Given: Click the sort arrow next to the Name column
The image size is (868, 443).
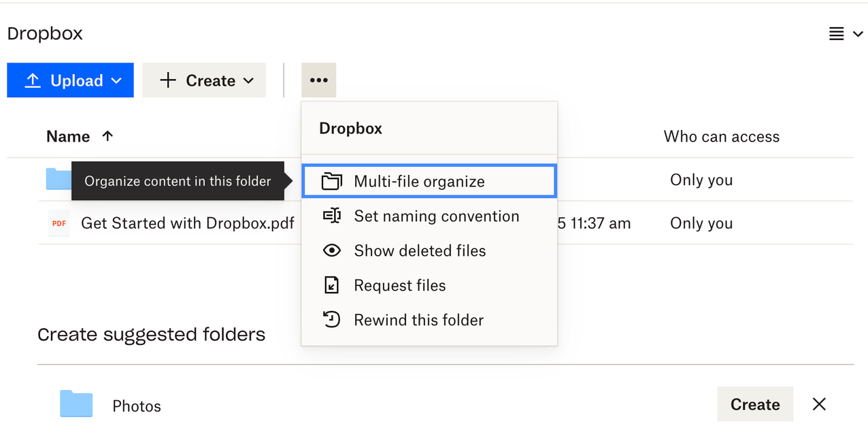Looking at the screenshot, I should tap(108, 135).
